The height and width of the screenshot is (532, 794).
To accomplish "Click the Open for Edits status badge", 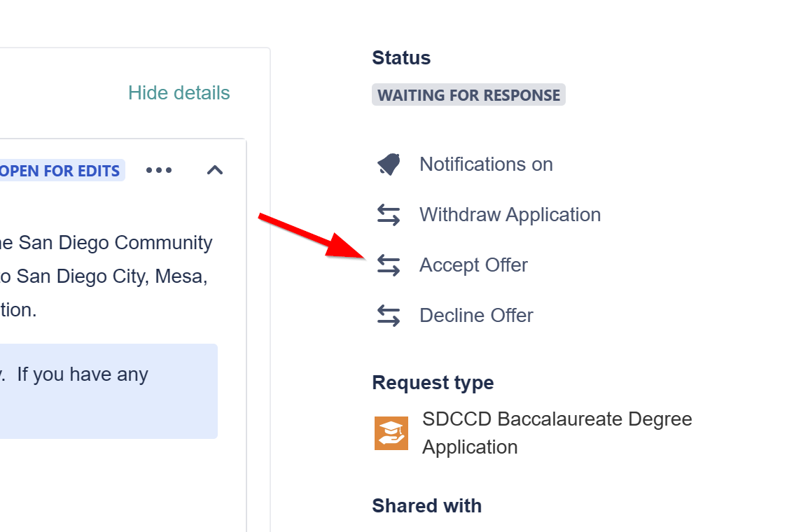I will click(60, 171).
